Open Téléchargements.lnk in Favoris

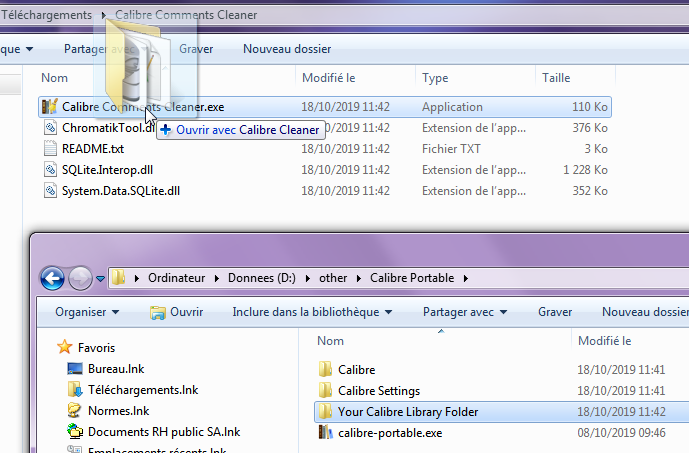[143, 390]
